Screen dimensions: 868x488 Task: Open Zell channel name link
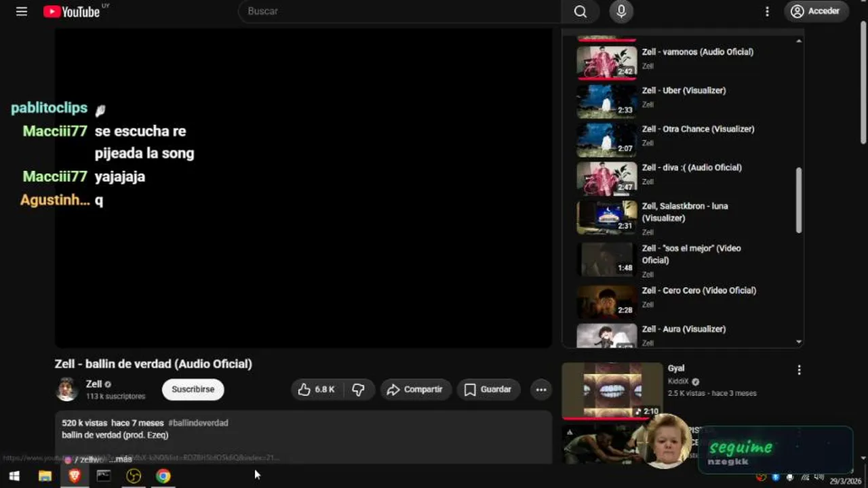[x=94, y=384]
